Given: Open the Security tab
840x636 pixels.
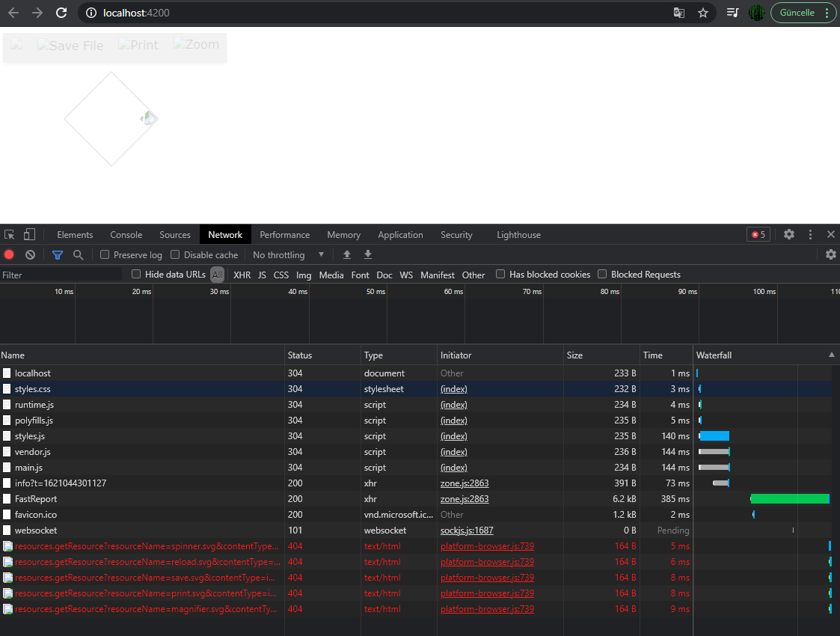Looking at the screenshot, I should pyautogui.click(x=456, y=235).
